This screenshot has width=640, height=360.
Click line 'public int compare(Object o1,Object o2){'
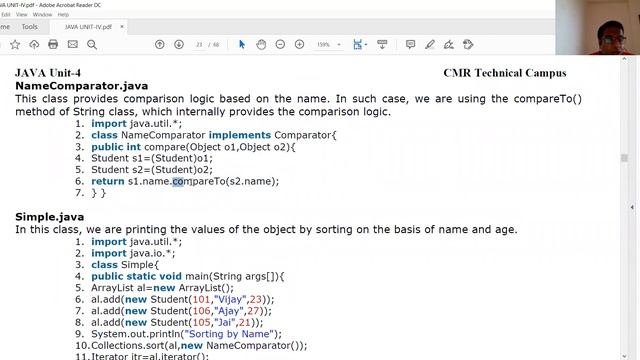click(193, 147)
